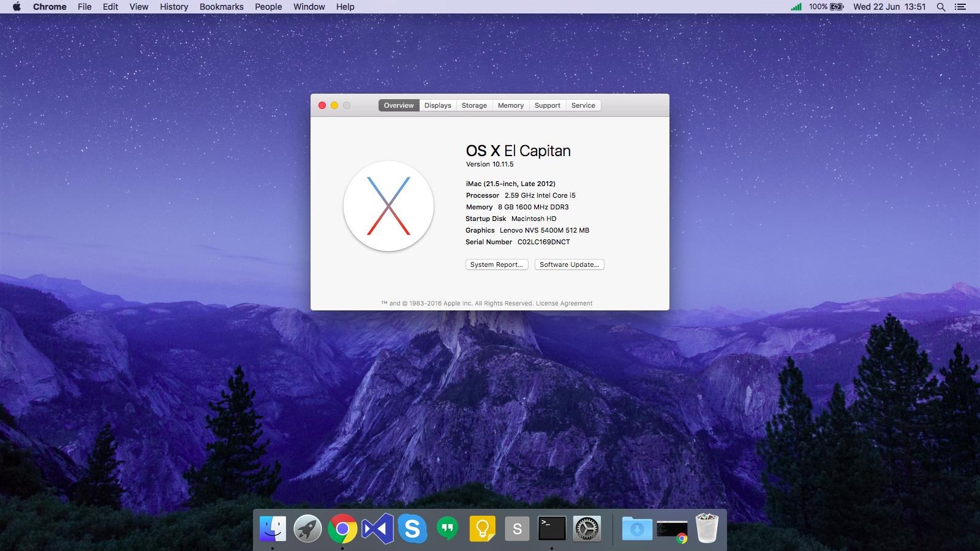Open the Apple menu

[x=17, y=7]
